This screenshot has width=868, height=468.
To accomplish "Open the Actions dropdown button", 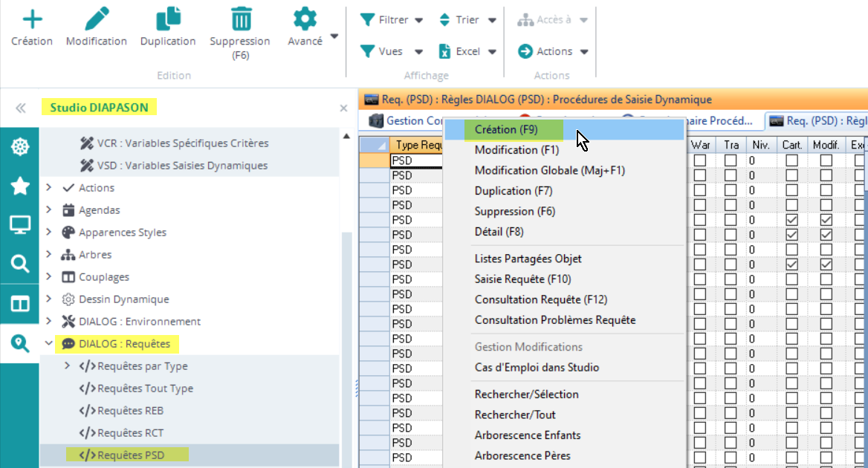I will [554, 51].
